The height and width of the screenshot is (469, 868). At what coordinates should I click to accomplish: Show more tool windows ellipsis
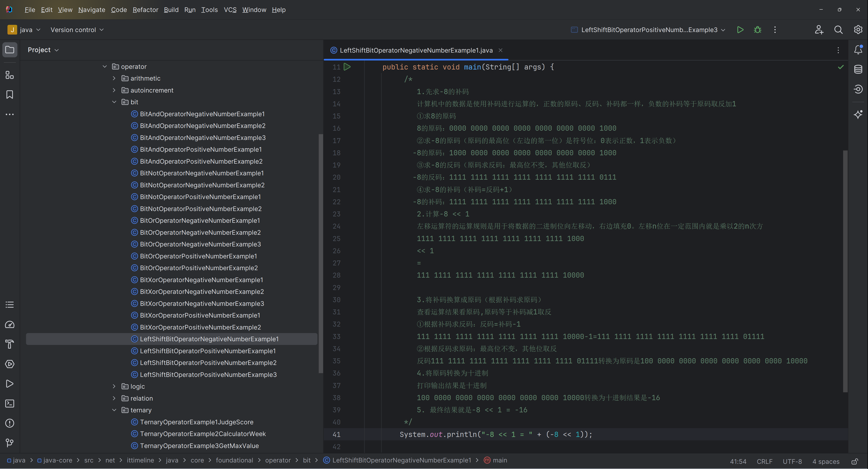[x=10, y=114]
